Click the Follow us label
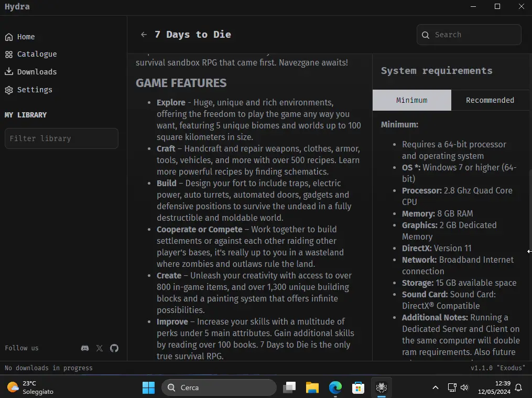 (x=21, y=348)
